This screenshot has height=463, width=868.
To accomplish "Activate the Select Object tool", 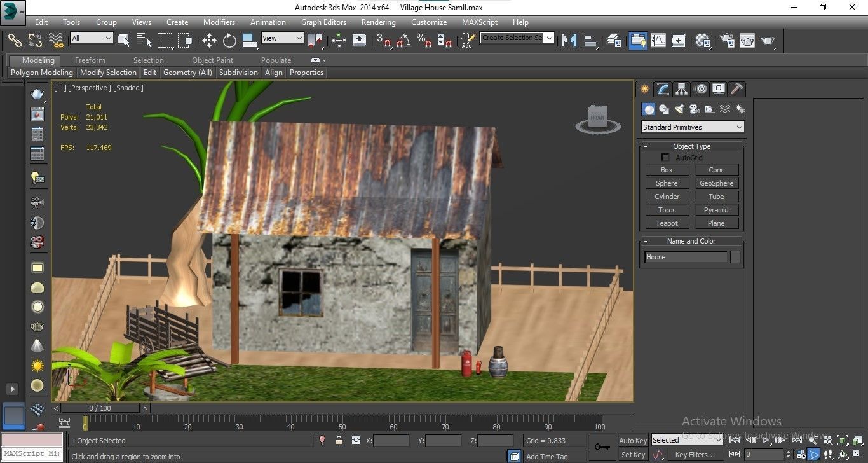I will click(124, 40).
